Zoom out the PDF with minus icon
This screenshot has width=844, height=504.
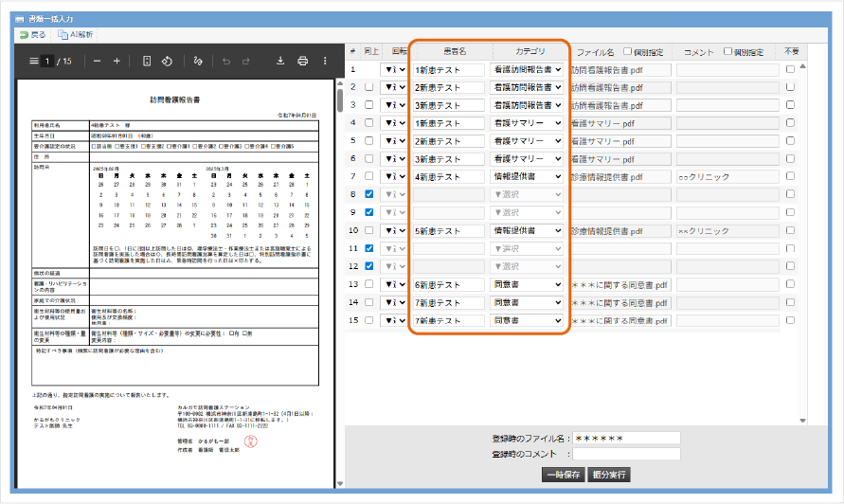(x=98, y=62)
